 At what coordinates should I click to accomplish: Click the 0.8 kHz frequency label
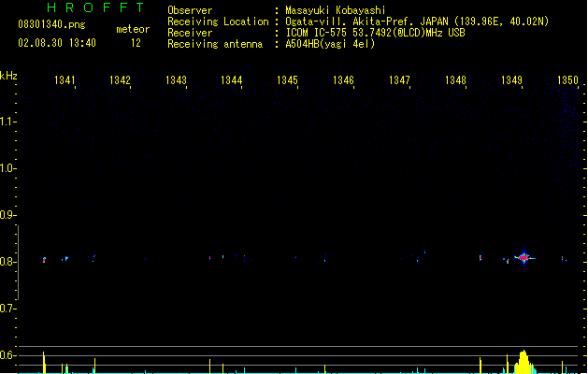(x=7, y=262)
